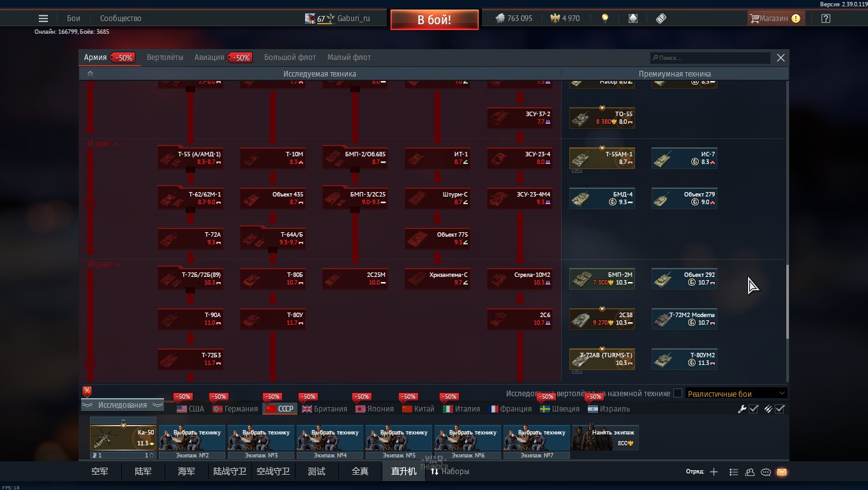Select the Объект 292 premium tank
The height and width of the screenshot is (490, 868).
pyautogui.click(x=684, y=279)
